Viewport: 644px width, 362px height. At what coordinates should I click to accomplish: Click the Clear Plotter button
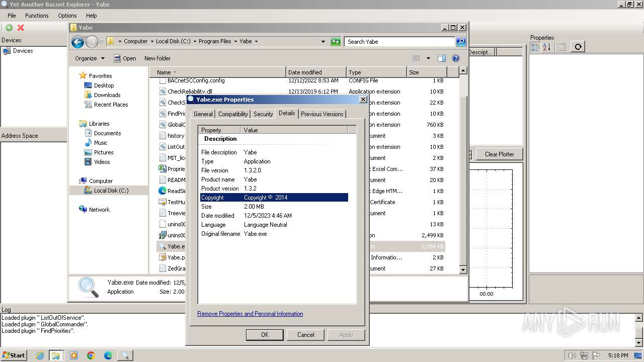[x=499, y=154]
